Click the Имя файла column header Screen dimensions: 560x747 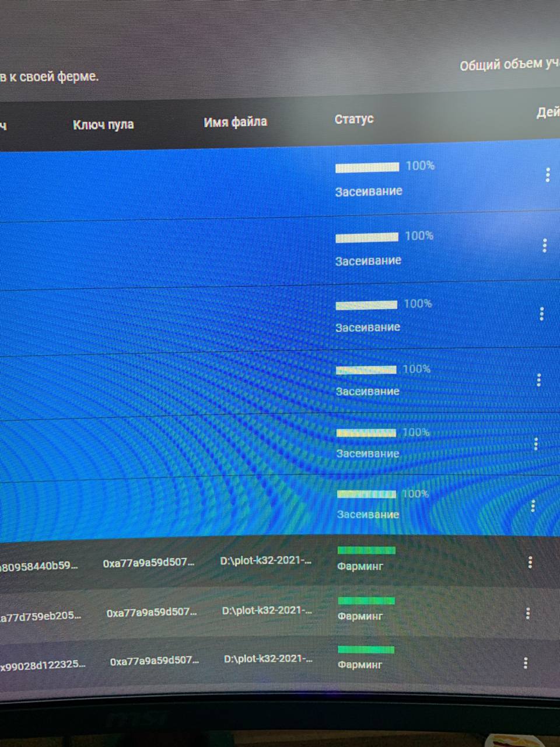pyautogui.click(x=235, y=122)
